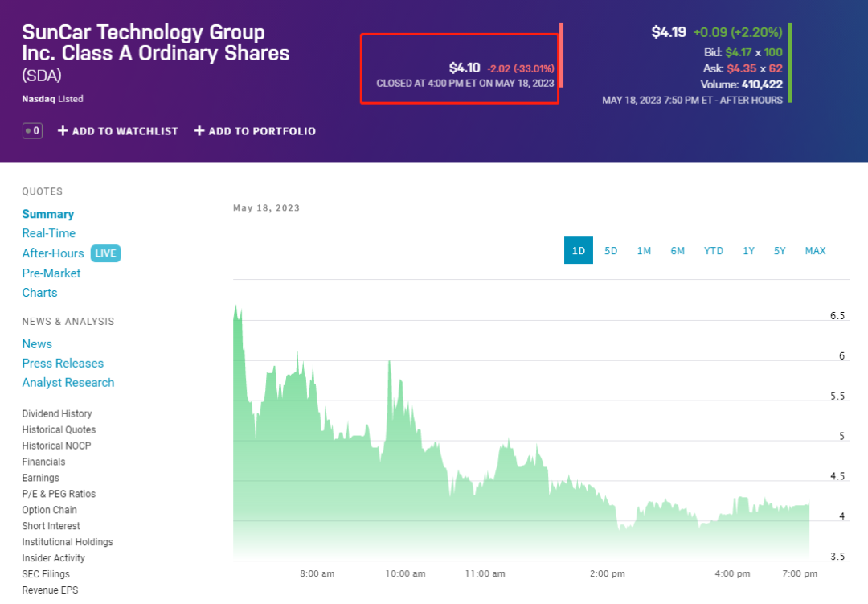Click the 8:00 am axis label on chart
Screen dimensions: 868x604
pyautogui.click(x=317, y=573)
